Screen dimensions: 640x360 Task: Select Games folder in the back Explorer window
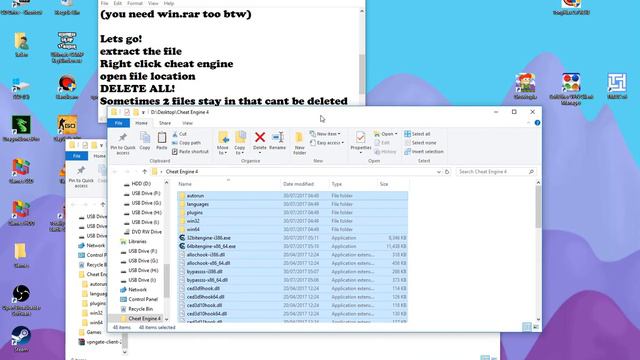point(90,332)
